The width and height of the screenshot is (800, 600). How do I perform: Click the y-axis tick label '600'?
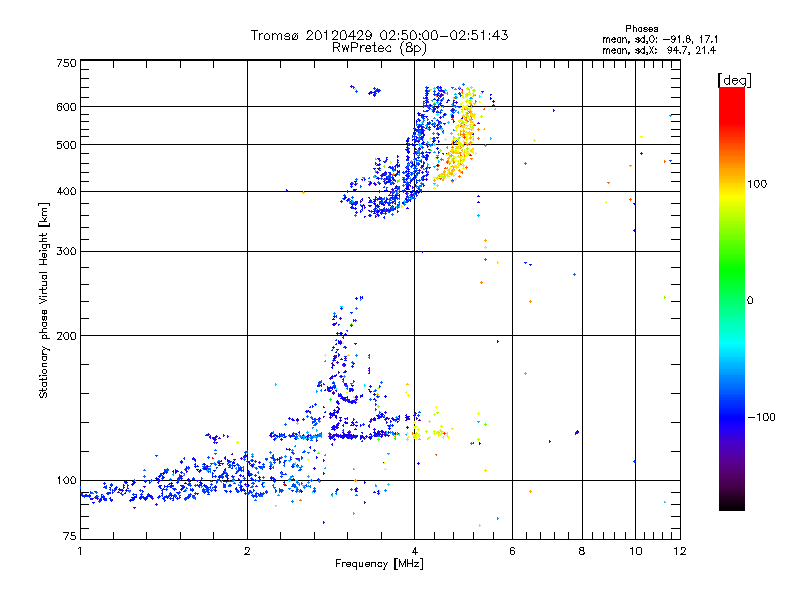(x=66, y=107)
